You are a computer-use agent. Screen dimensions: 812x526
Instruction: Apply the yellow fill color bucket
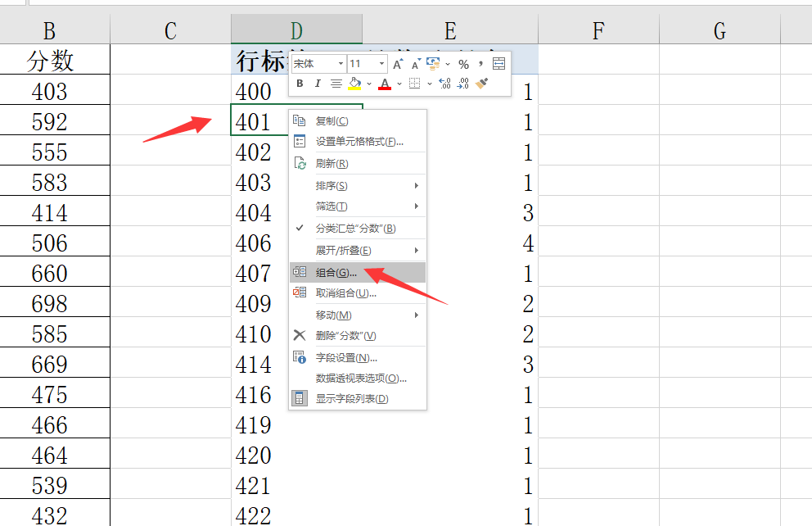pyautogui.click(x=354, y=84)
